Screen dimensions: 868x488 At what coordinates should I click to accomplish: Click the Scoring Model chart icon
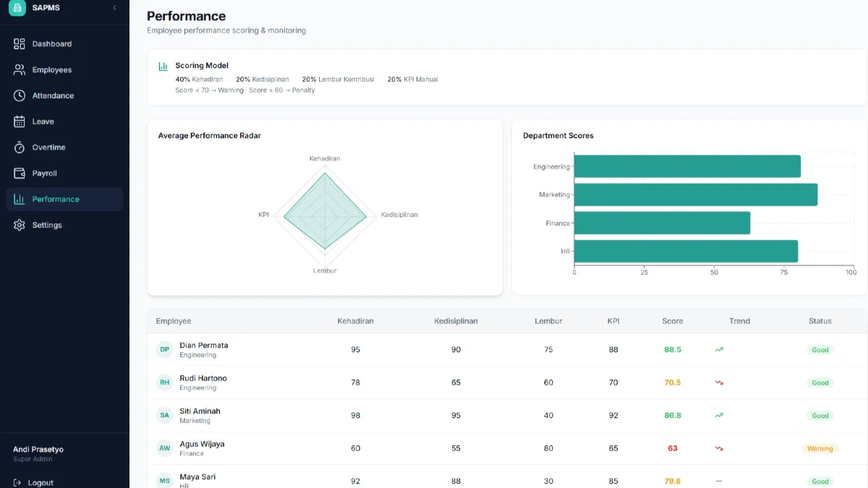click(163, 67)
